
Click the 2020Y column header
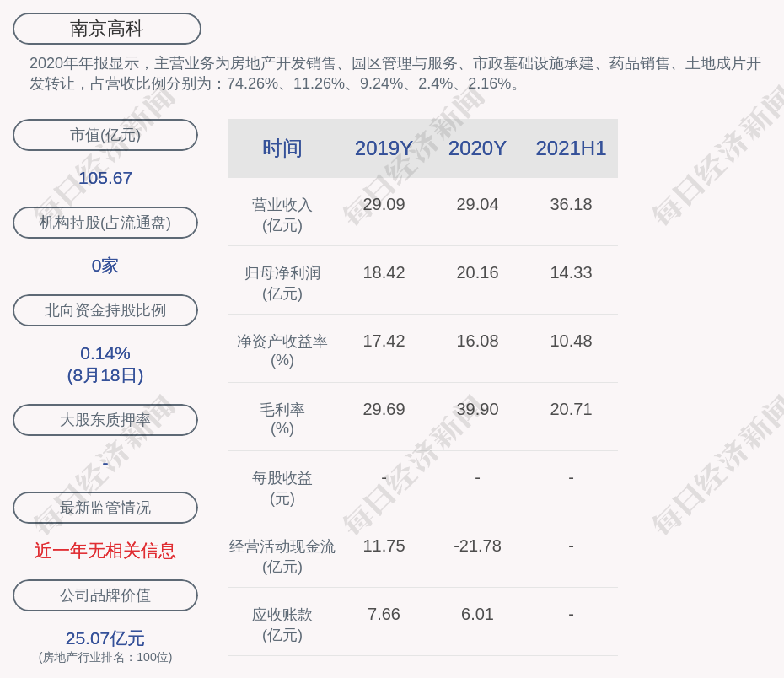click(x=477, y=148)
